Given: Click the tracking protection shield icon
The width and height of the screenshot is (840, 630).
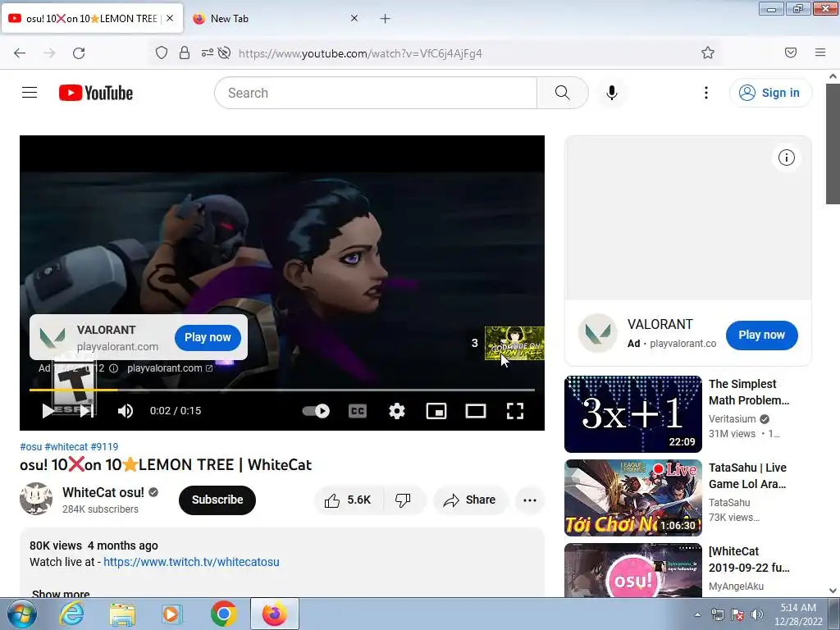Looking at the screenshot, I should pos(162,53).
